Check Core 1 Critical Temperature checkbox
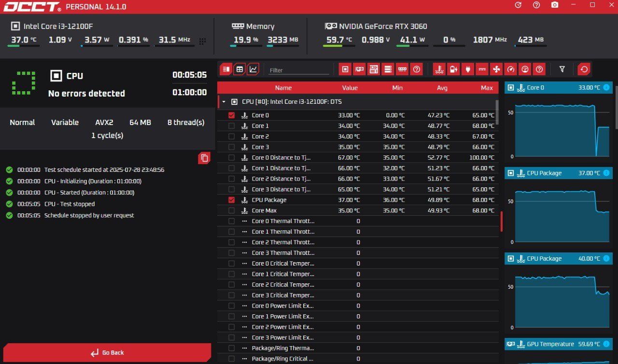 click(231, 274)
